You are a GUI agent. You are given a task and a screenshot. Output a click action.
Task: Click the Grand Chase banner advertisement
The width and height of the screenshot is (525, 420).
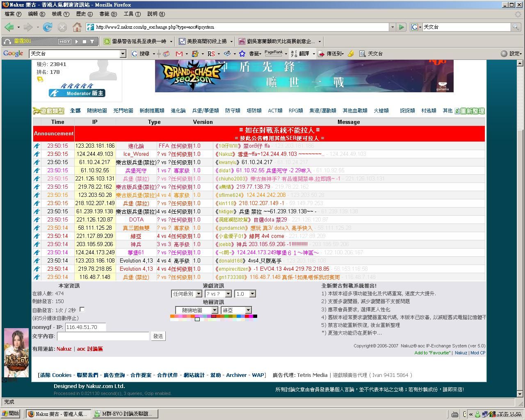304,76
